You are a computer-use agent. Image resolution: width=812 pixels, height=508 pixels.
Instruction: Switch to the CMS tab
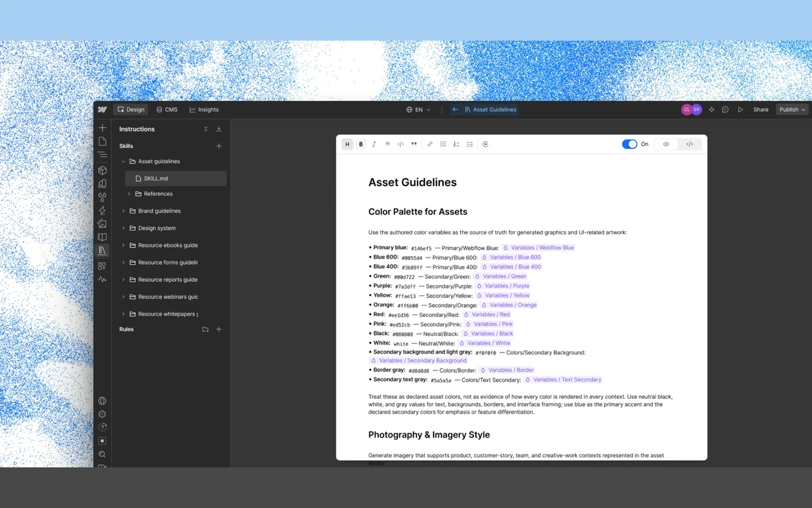(166, 110)
